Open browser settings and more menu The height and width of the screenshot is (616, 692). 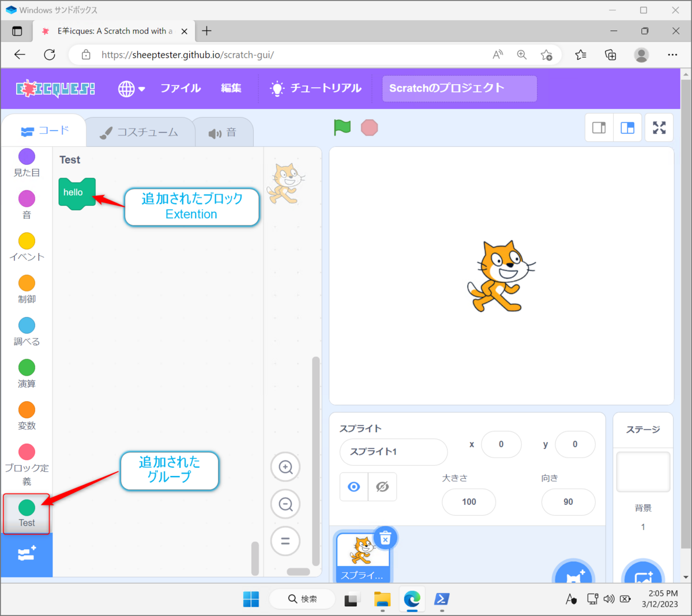tap(672, 55)
